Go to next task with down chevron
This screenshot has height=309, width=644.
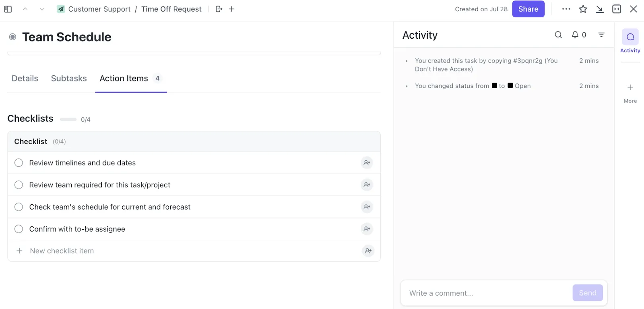point(42,9)
